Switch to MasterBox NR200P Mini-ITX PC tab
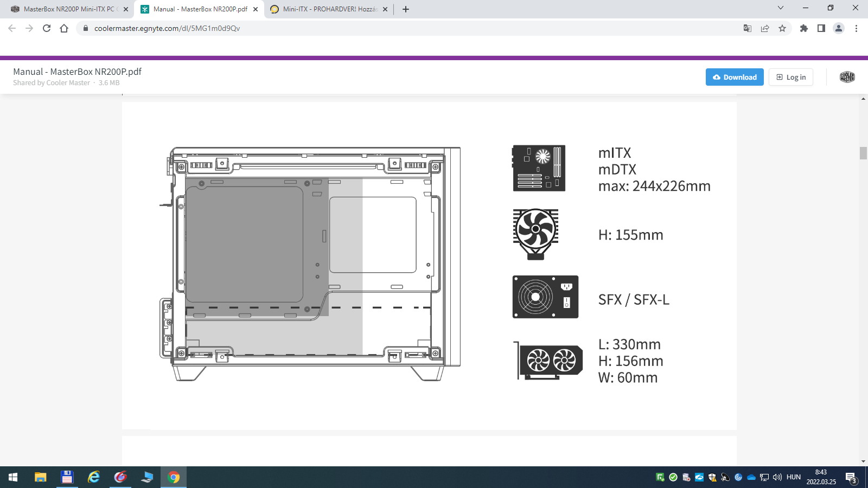 pos(69,9)
